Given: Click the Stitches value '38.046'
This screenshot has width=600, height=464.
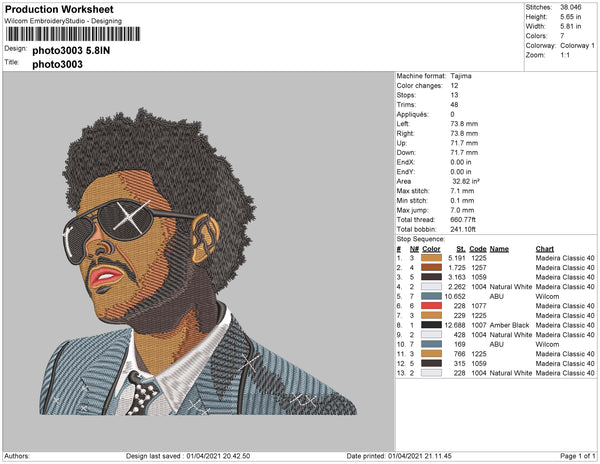Looking at the screenshot, I should coord(571,7).
